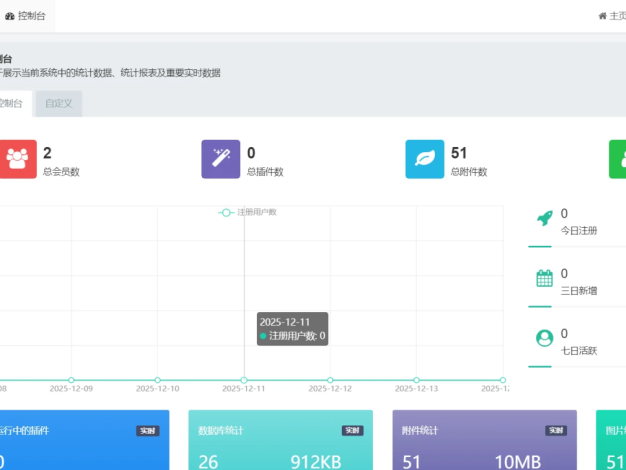Click the chart data point for 2025-12-11
This screenshot has width=626, height=470.
click(x=244, y=380)
